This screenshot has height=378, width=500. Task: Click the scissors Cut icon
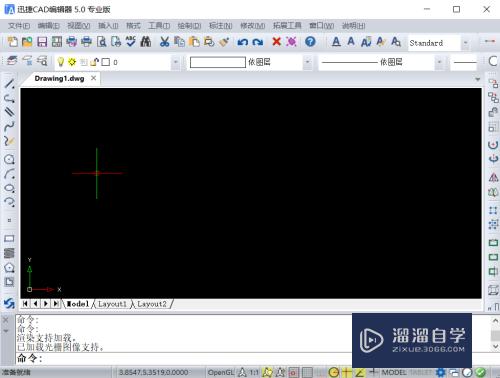[x=164, y=42]
